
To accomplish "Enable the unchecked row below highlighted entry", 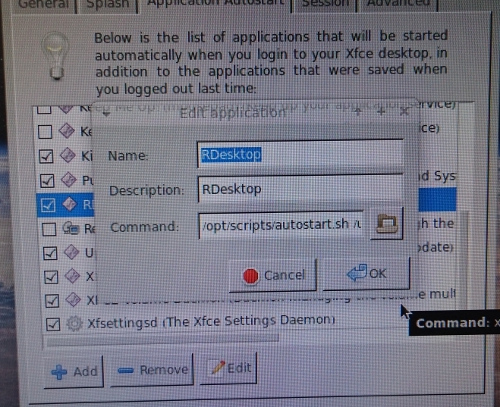I will [49, 229].
